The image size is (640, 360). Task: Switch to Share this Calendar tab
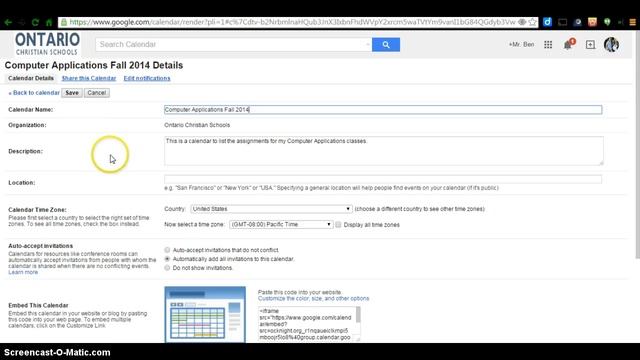(x=89, y=78)
